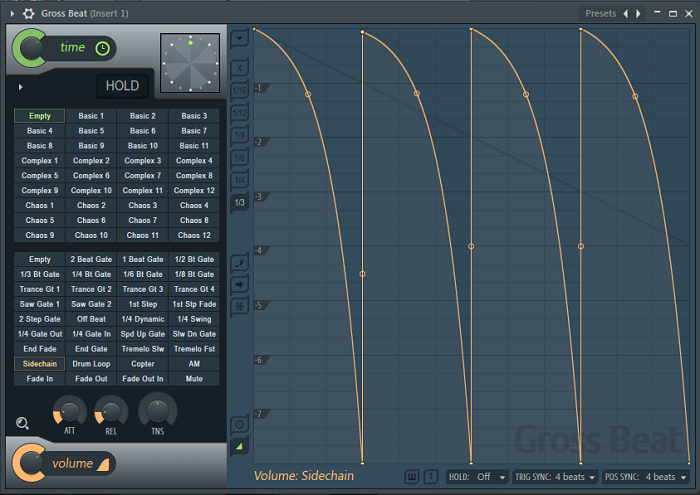Select volume preset 2 Beat Gate
The height and width of the screenshot is (495, 700).
point(91,259)
